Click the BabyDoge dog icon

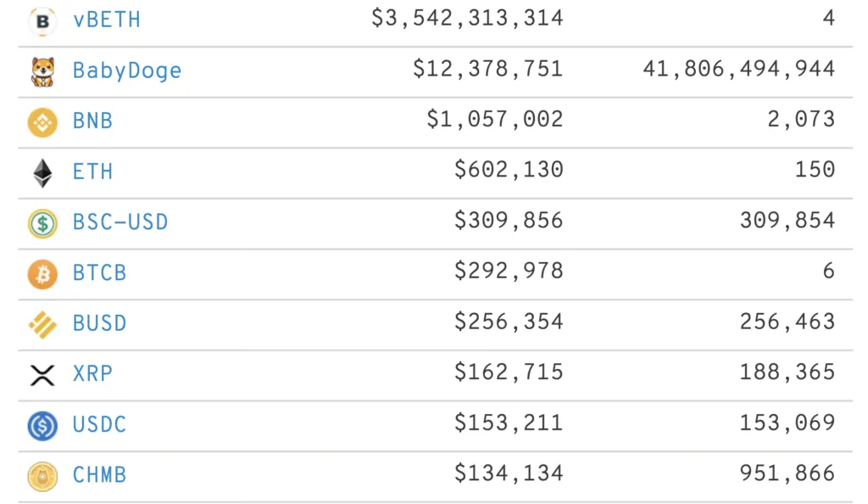click(x=42, y=72)
